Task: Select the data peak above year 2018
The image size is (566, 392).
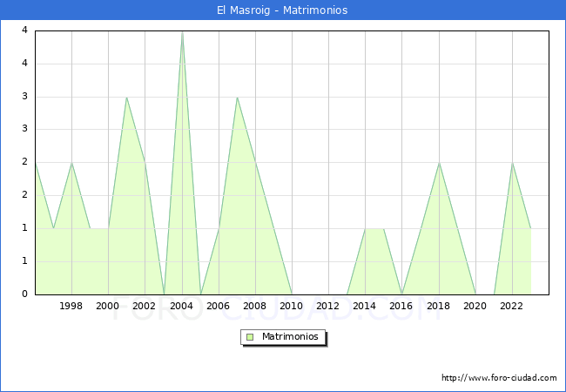Action: click(x=439, y=164)
